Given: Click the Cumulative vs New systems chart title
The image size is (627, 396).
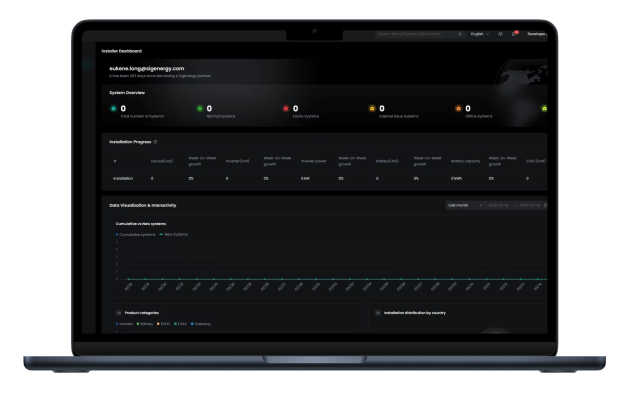Looking at the screenshot, I should pyautogui.click(x=141, y=224).
